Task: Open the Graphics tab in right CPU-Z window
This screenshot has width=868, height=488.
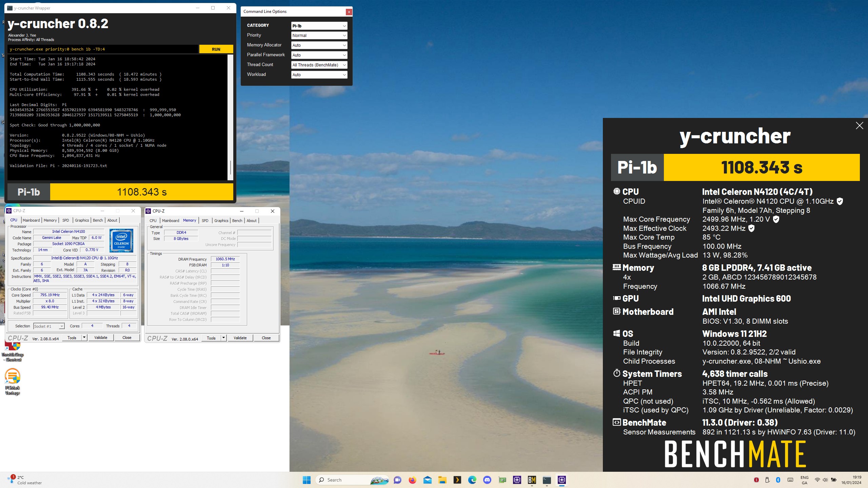Action: pos(221,221)
